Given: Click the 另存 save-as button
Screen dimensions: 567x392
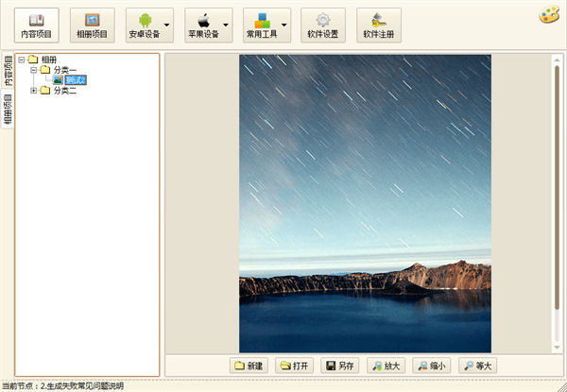Looking at the screenshot, I should tap(340, 366).
